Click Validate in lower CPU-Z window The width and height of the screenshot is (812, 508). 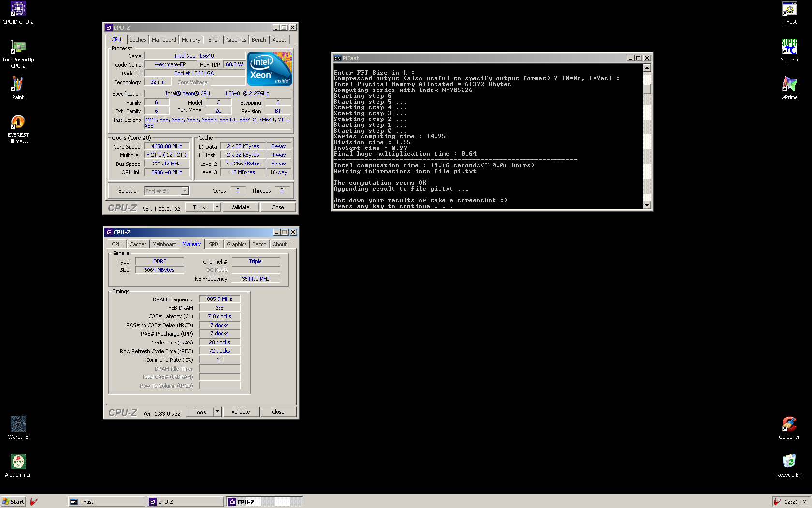[x=241, y=412]
